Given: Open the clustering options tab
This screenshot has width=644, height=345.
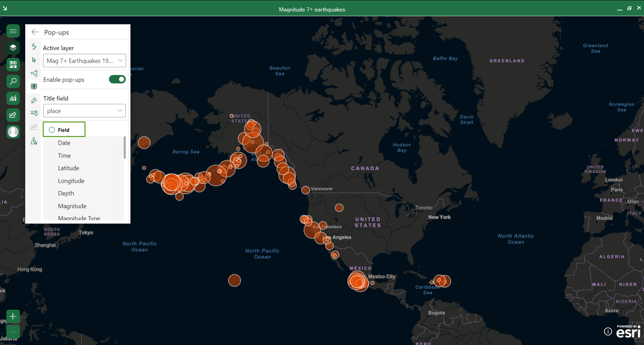Looking at the screenshot, I should coord(34,73).
